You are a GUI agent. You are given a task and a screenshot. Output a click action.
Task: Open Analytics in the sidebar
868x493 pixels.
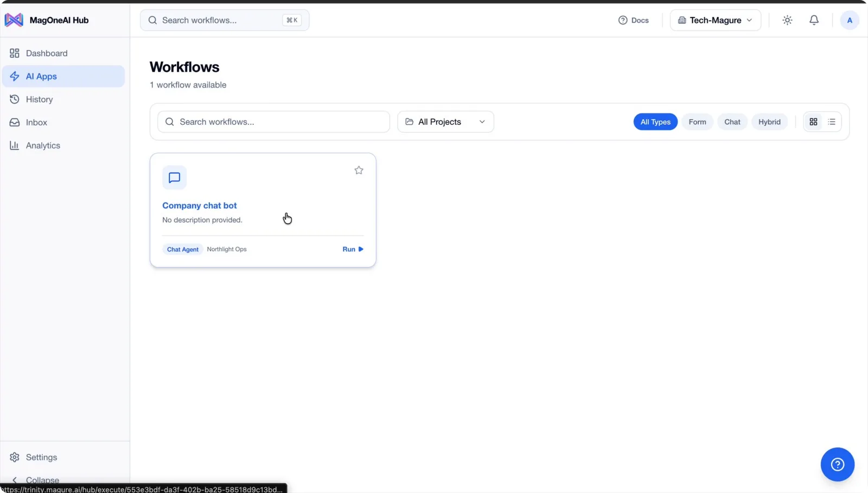pos(63,146)
